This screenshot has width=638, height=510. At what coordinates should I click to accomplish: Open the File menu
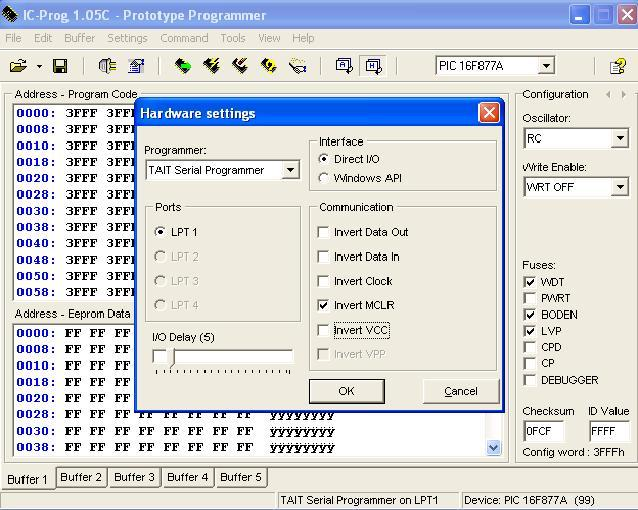[13, 38]
